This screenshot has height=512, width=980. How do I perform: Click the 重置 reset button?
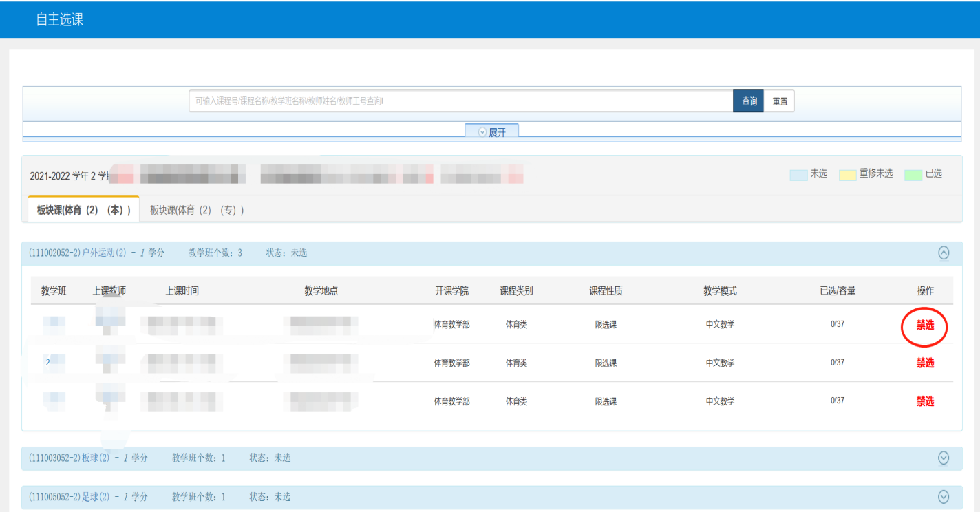click(x=779, y=101)
